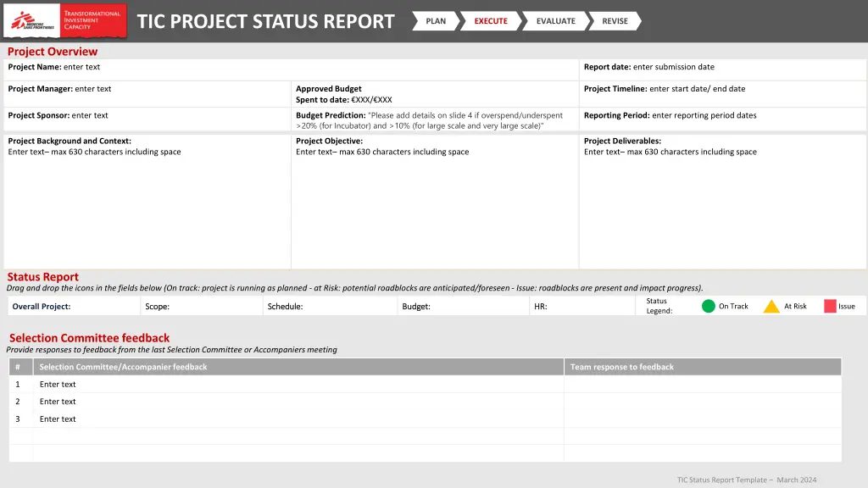Open the EVALUATE phase arrow
This screenshot has width=868, height=488.
[x=555, y=21]
